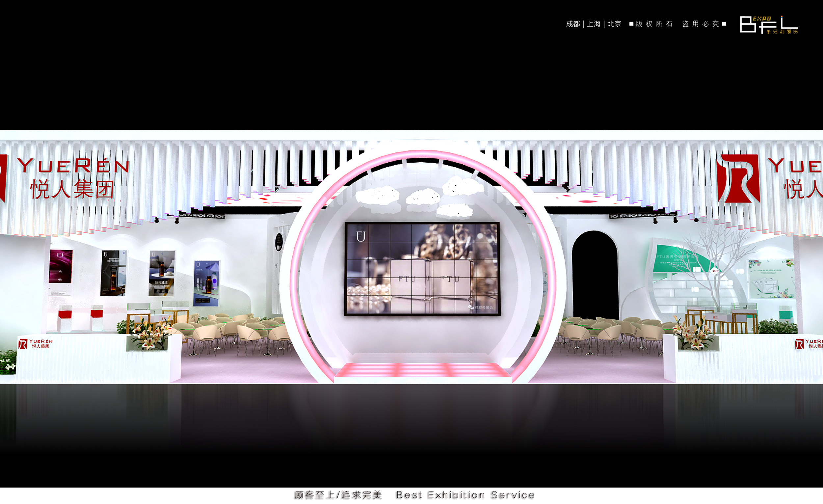Click the FU logo on the video wall
The width and height of the screenshot is (823, 504).
(x=361, y=236)
